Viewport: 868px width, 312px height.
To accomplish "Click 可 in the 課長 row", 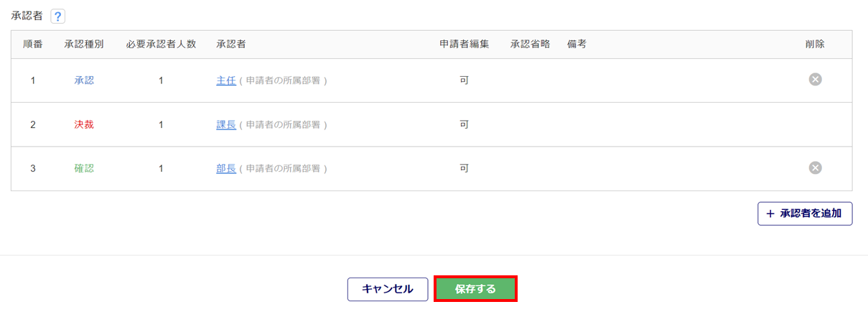I will coord(465,124).
